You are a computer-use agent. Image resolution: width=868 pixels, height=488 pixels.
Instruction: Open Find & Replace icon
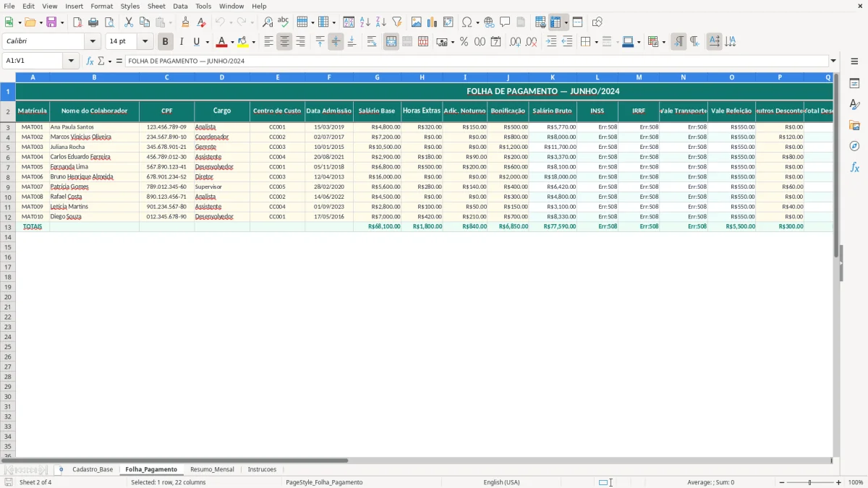268,22
